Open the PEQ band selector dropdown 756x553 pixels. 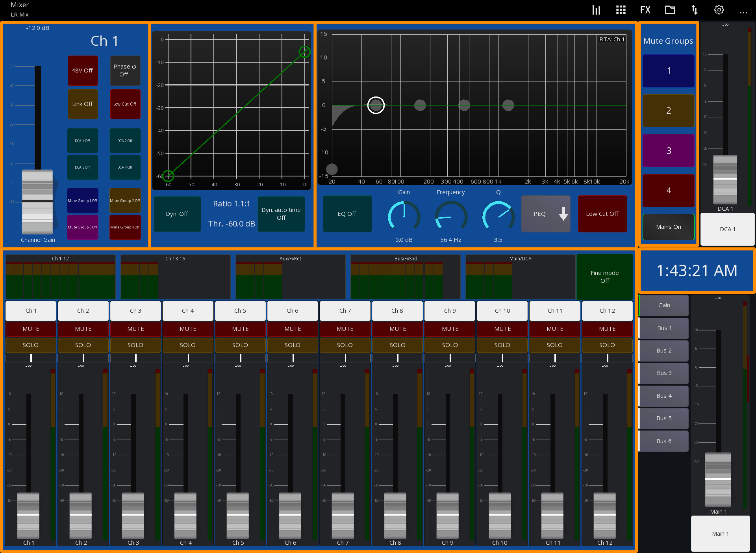click(x=546, y=214)
